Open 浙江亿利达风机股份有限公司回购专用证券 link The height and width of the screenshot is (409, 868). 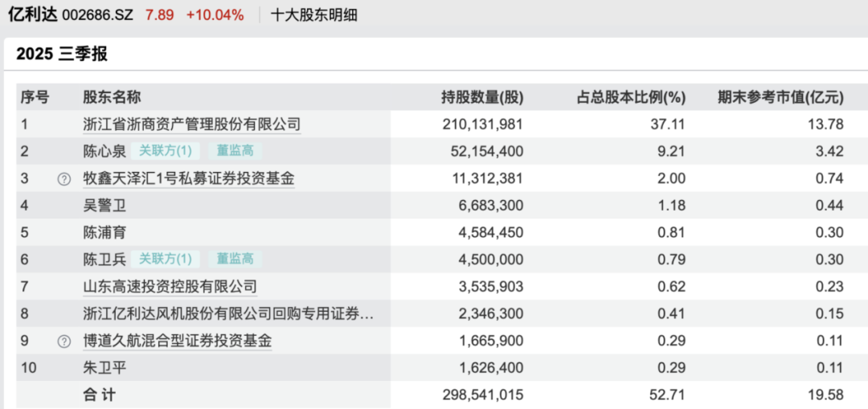(x=228, y=313)
